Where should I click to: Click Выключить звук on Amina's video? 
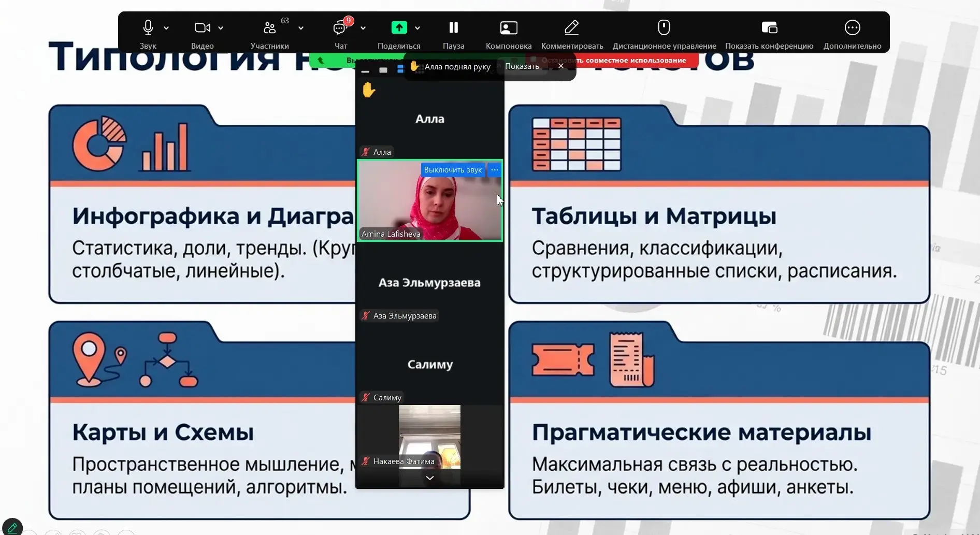tap(452, 170)
